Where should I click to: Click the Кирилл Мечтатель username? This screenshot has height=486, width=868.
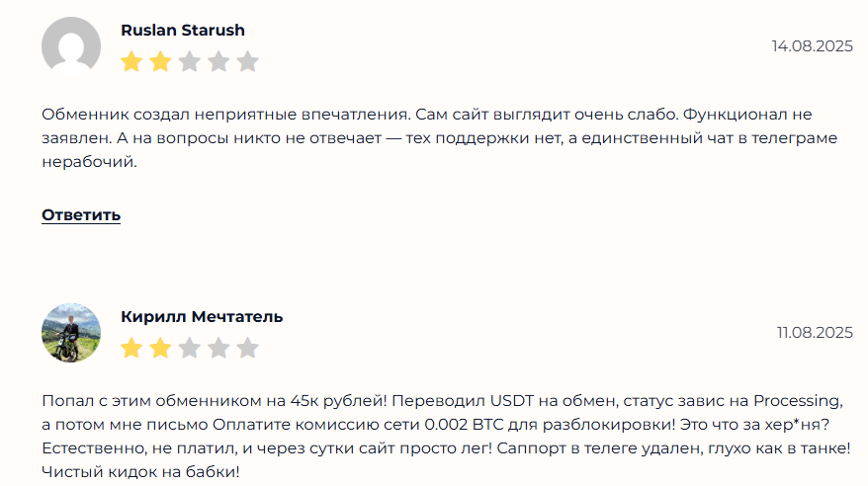click(202, 317)
